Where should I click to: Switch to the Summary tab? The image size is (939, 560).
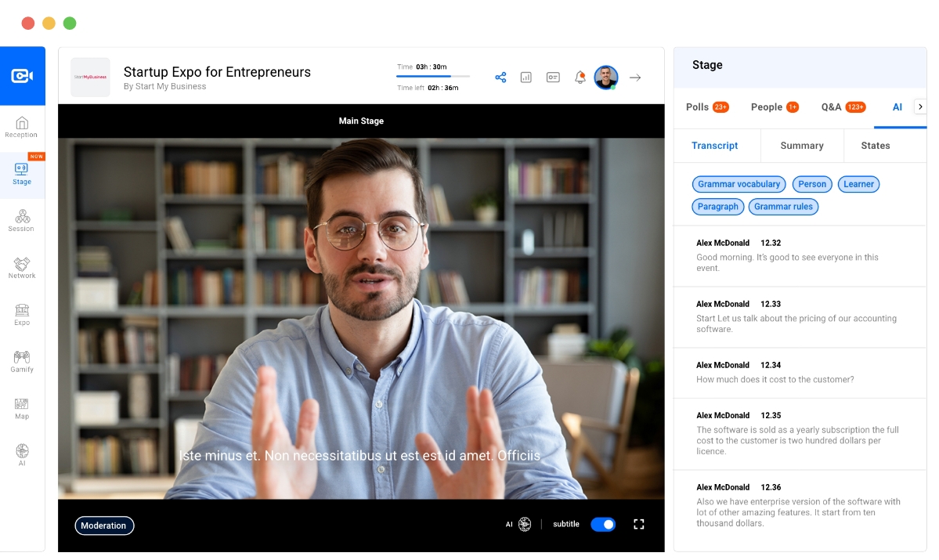pos(801,146)
